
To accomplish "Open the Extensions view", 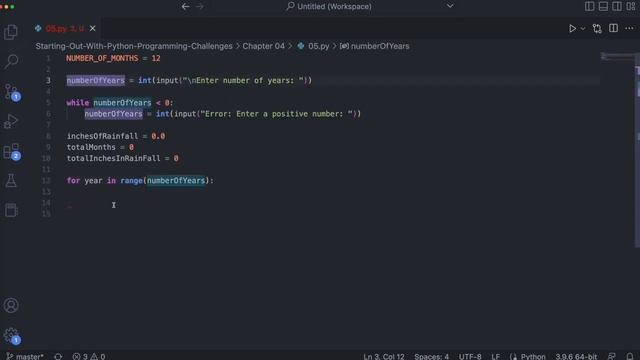I will 11,151.
